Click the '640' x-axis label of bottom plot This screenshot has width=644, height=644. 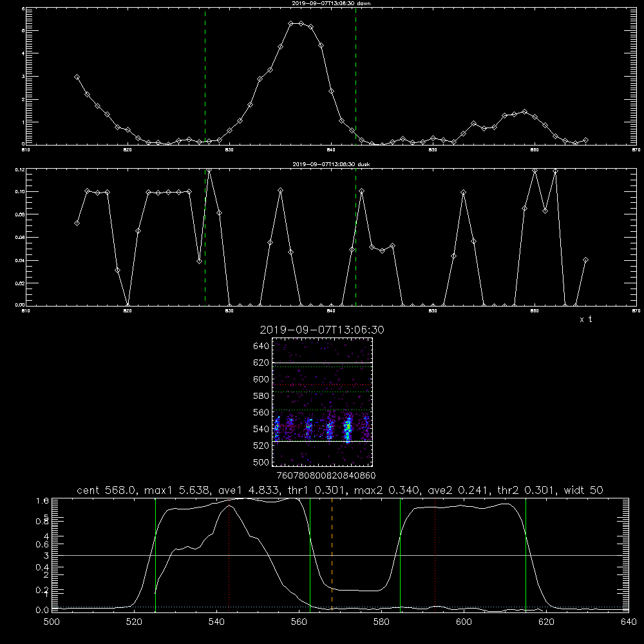629,622
